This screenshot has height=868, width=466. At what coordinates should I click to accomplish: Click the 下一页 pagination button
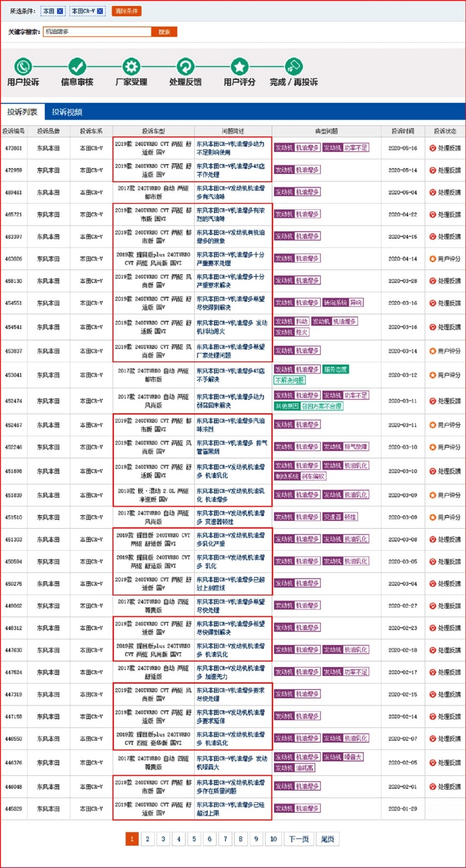(299, 839)
